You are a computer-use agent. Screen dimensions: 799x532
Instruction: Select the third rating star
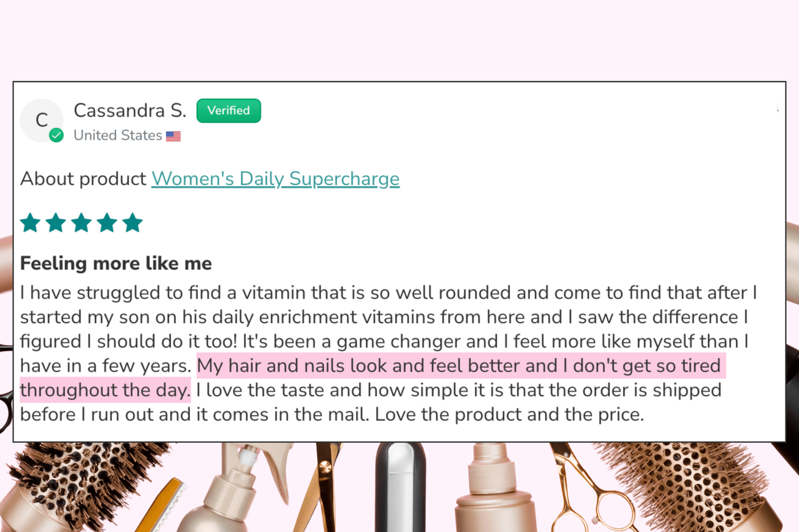81,223
